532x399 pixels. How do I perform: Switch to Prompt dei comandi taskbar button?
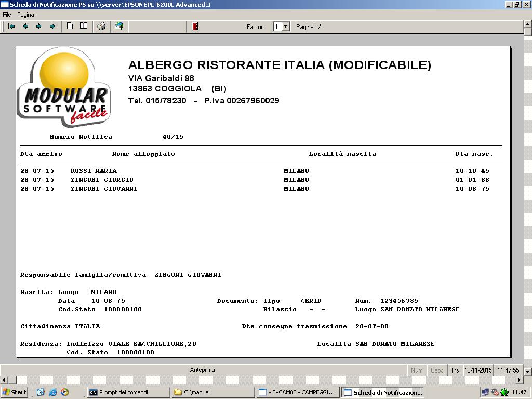128,392
